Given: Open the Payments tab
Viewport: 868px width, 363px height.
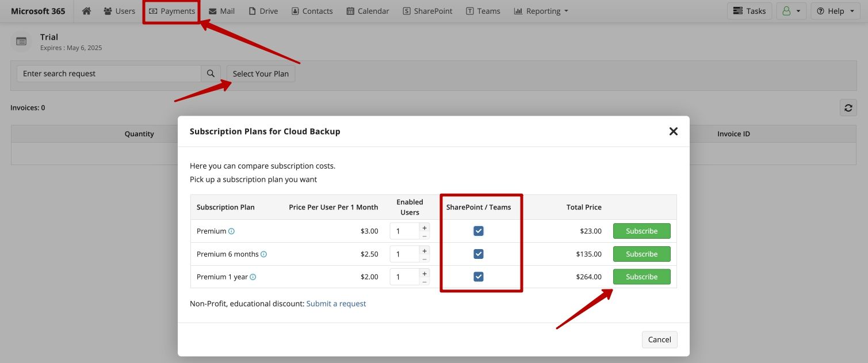Looking at the screenshot, I should click(171, 11).
